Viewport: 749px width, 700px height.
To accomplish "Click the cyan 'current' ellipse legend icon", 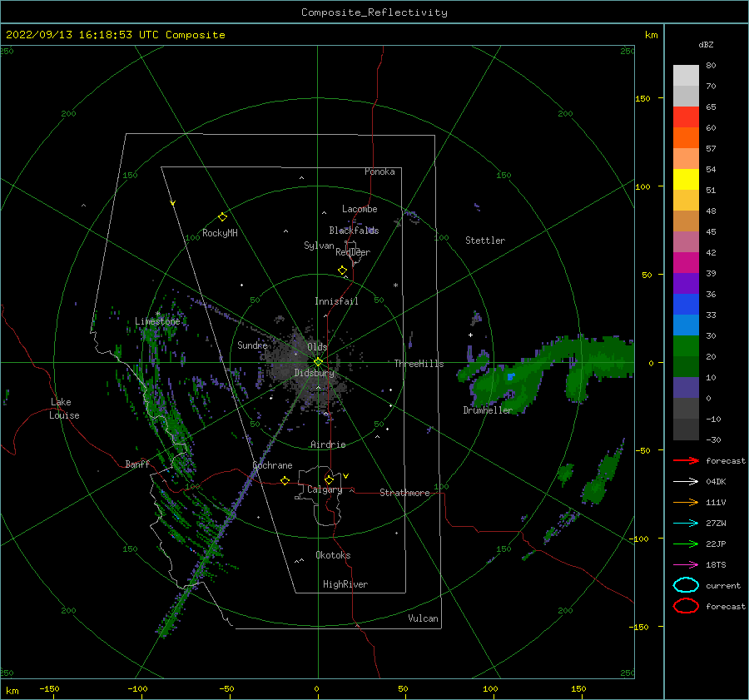I will coord(686,585).
